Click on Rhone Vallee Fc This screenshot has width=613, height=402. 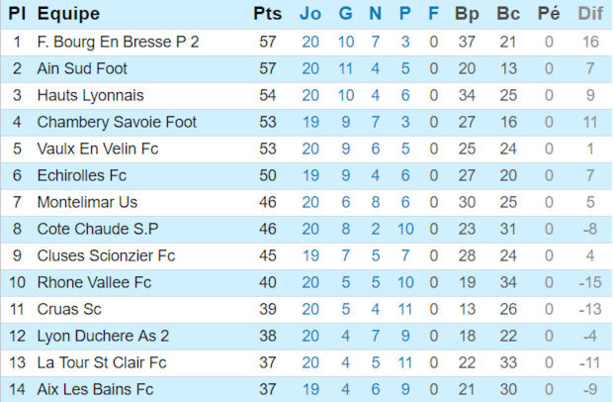tap(94, 283)
